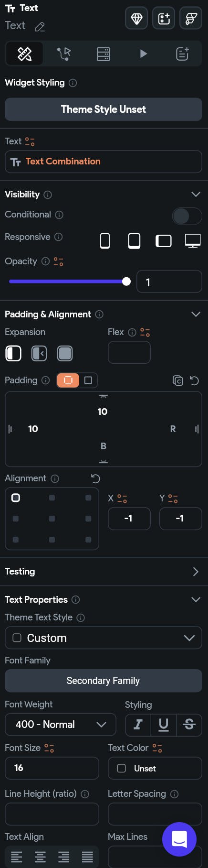Open the Actions flow tab
Viewport: 208px width, 868px height.
pos(63,54)
